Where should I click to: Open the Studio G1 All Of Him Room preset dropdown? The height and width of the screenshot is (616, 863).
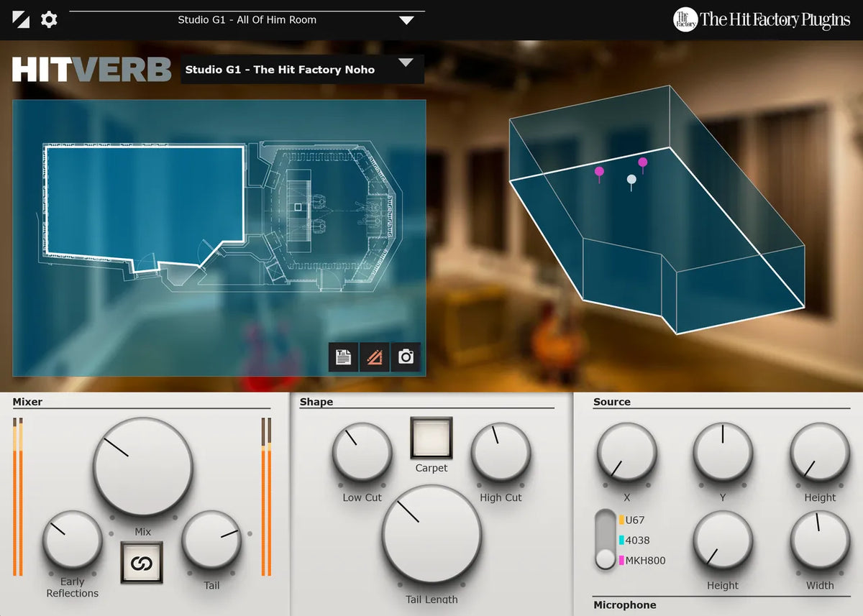click(248, 20)
